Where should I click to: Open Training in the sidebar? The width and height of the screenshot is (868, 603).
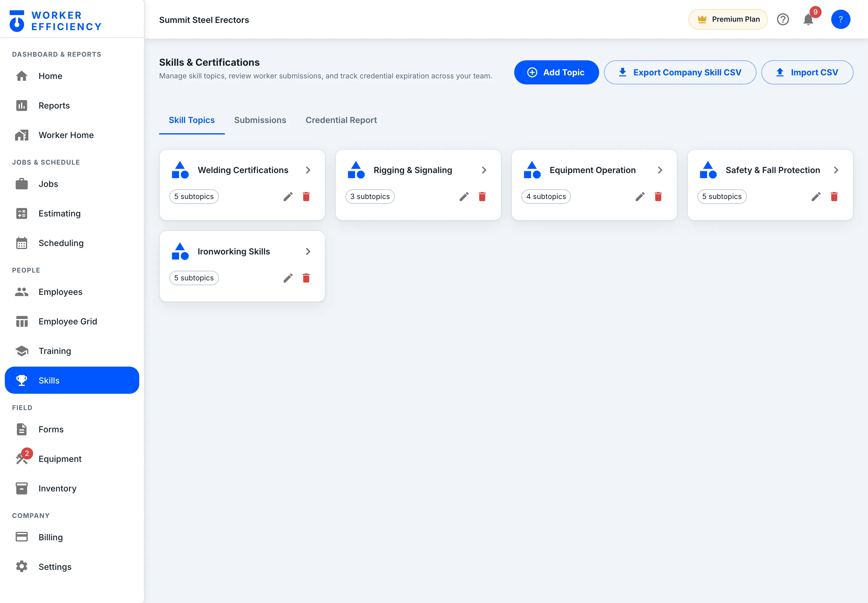[72, 351]
